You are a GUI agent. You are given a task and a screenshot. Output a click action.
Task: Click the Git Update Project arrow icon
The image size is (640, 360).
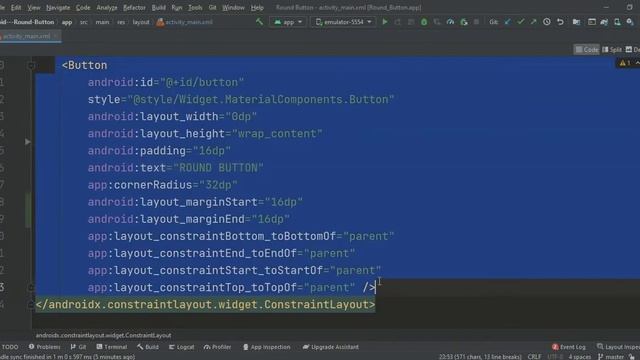507,22
